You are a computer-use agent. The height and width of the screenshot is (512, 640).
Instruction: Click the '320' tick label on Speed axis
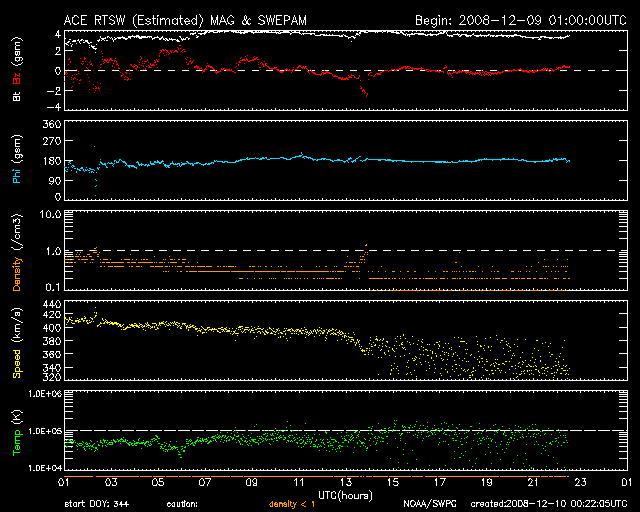click(x=52, y=377)
